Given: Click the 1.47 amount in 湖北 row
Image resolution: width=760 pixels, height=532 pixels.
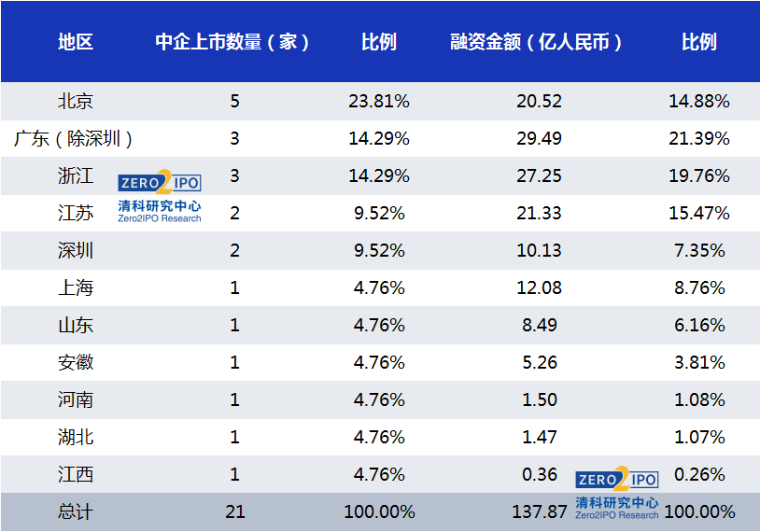Looking at the screenshot, I should point(539,437).
